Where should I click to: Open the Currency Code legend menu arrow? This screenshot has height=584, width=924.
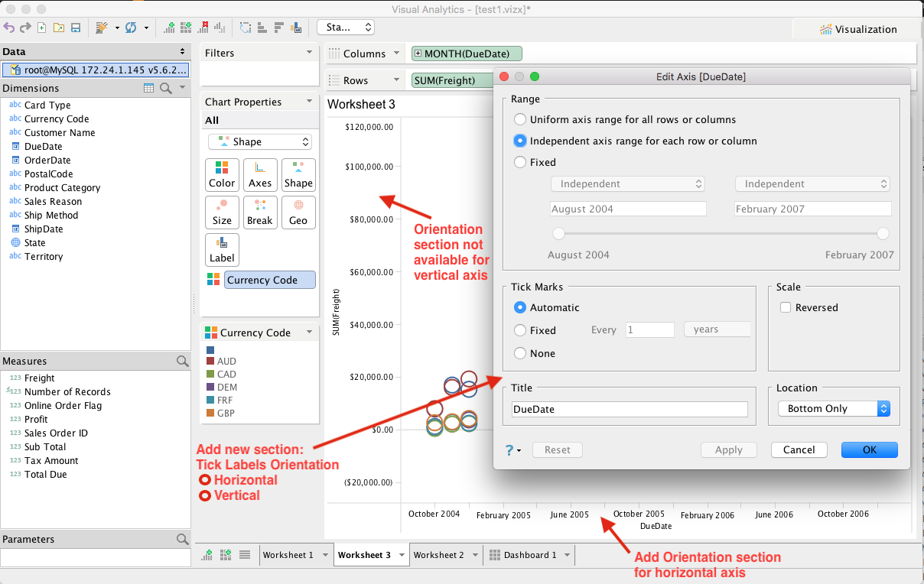[x=310, y=333]
